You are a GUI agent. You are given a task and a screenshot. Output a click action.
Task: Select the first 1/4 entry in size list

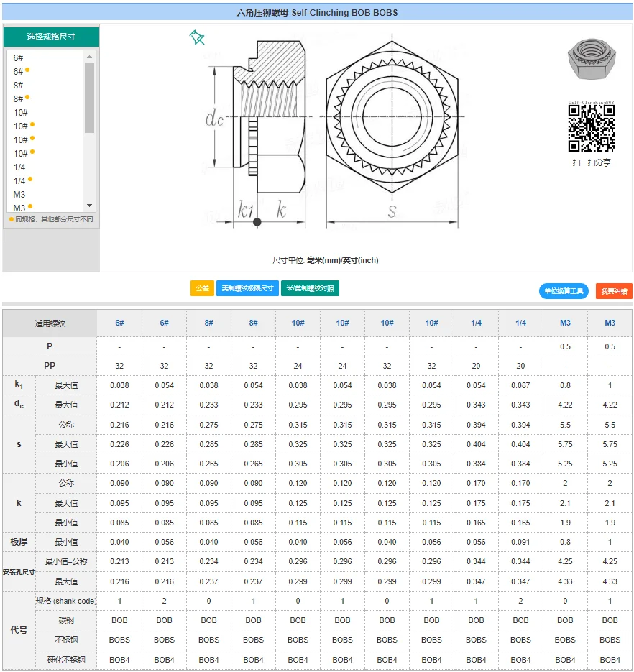coord(19,167)
